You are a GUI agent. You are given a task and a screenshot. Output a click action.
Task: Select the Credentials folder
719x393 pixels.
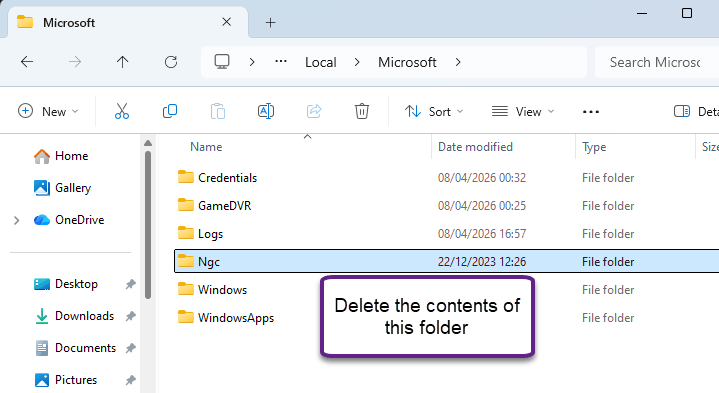447,177
